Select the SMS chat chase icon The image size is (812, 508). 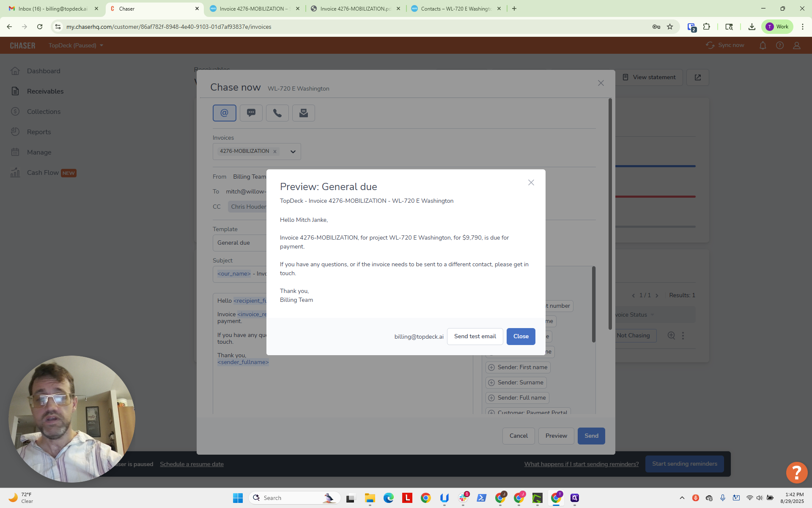coord(251,113)
